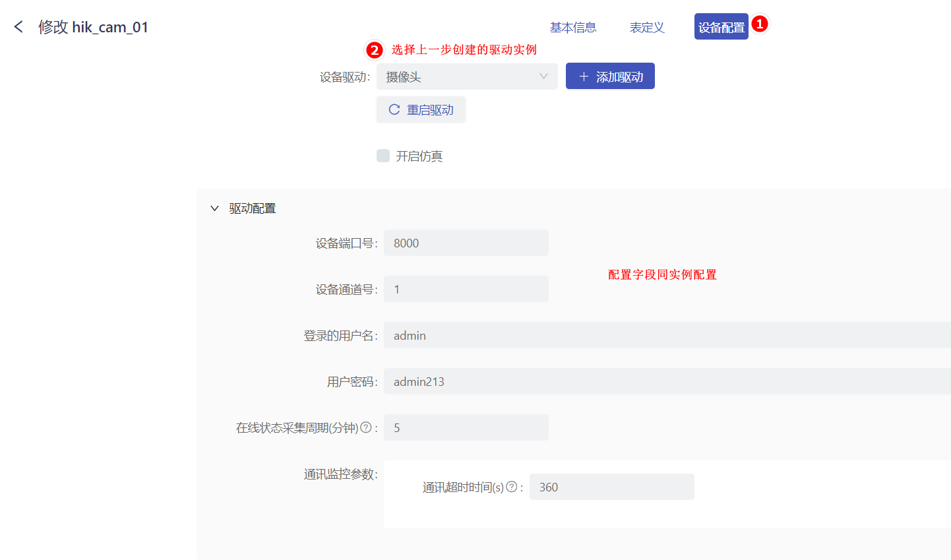Click the 设备通道号 input field
Viewport: 951px width, 560px height.
coord(466,289)
